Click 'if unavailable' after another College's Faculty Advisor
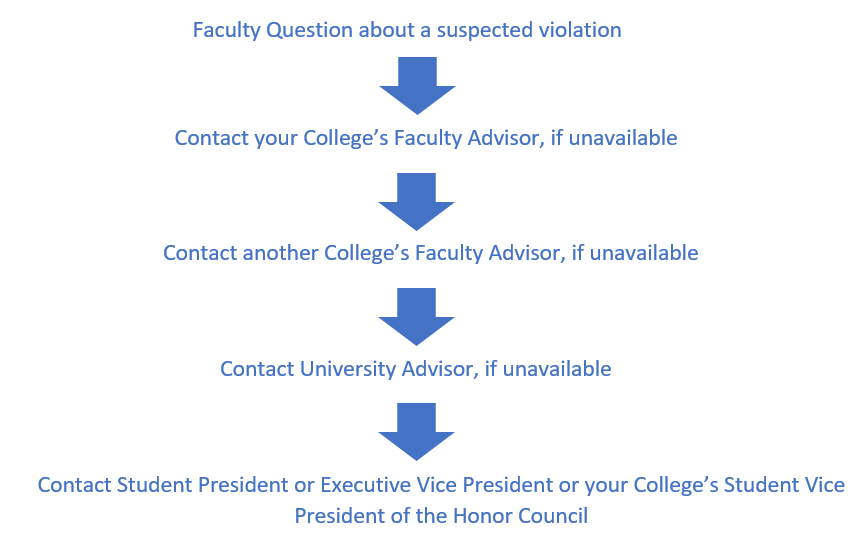The width and height of the screenshot is (863, 540). coord(635,253)
